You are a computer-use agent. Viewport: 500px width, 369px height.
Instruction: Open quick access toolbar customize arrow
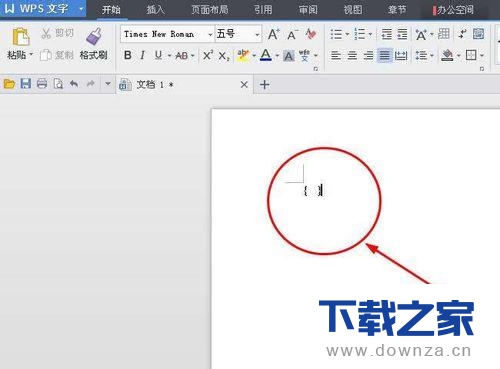pyautogui.click(x=108, y=84)
